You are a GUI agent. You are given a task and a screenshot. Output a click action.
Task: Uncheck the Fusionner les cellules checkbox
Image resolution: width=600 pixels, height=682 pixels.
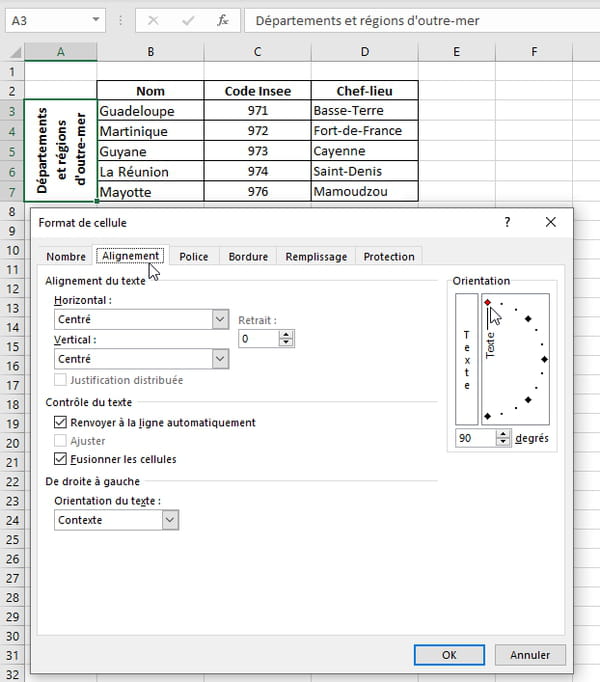pos(61,459)
